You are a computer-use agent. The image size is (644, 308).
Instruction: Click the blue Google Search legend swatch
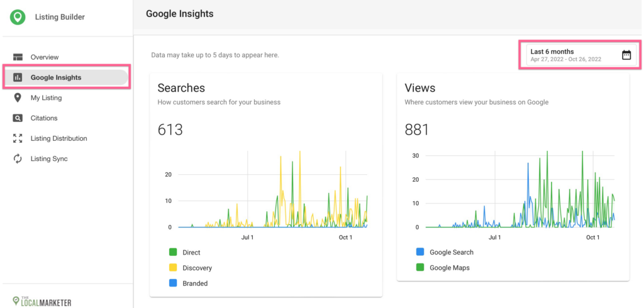pyautogui.click(x=420, y=252)
